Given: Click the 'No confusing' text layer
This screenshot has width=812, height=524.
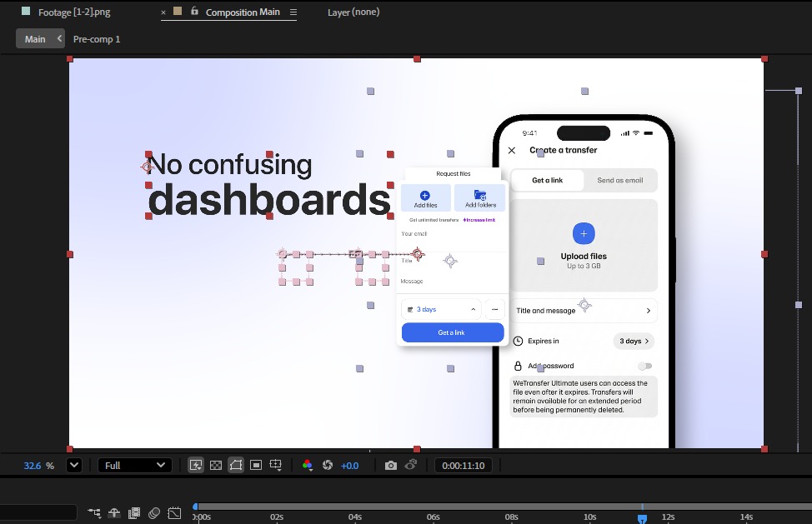Looking at the screenshot, I should pyautogui.click(x=230, y=165).
